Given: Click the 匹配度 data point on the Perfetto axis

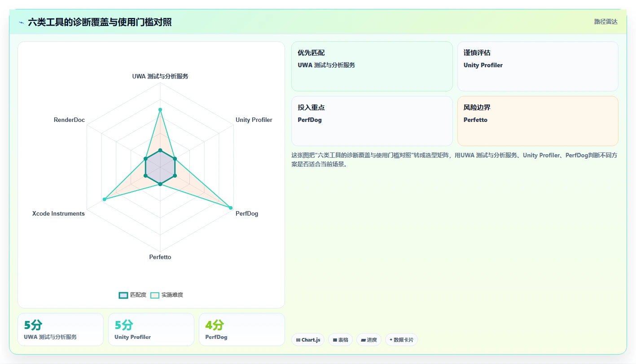Looking at the screenshot, I should pyautogui.click(x=160, y=184).
